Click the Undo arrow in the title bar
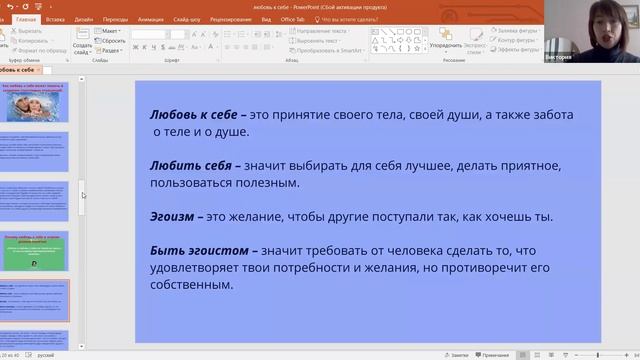This screenshot has width=640, height=360. (10, 7)
